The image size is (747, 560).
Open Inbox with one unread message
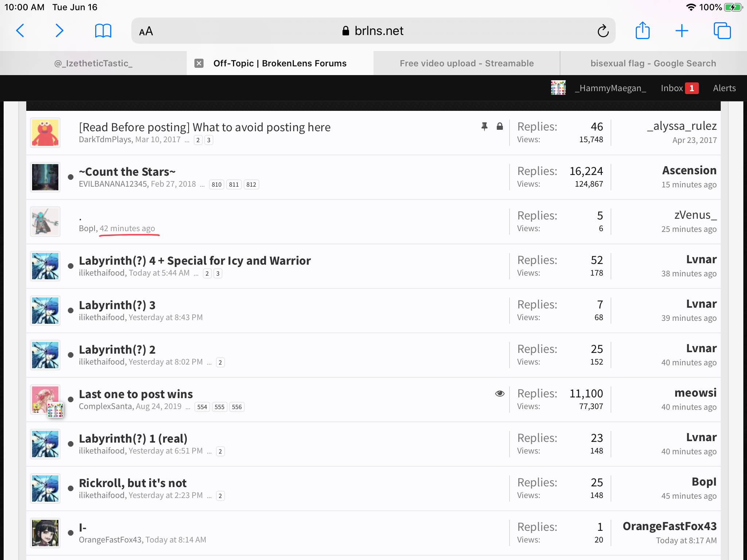[x=680, y=88]
